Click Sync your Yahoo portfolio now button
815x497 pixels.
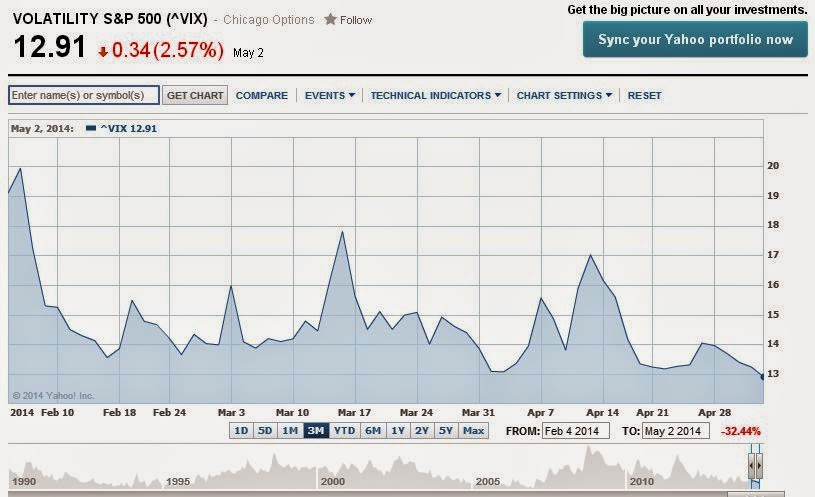(695, 40)
